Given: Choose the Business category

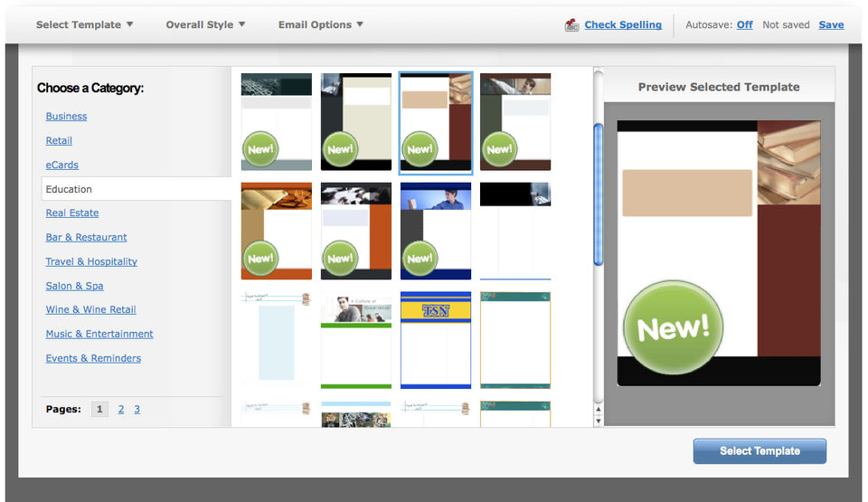Looking at the screenshot, I should 66,117.
